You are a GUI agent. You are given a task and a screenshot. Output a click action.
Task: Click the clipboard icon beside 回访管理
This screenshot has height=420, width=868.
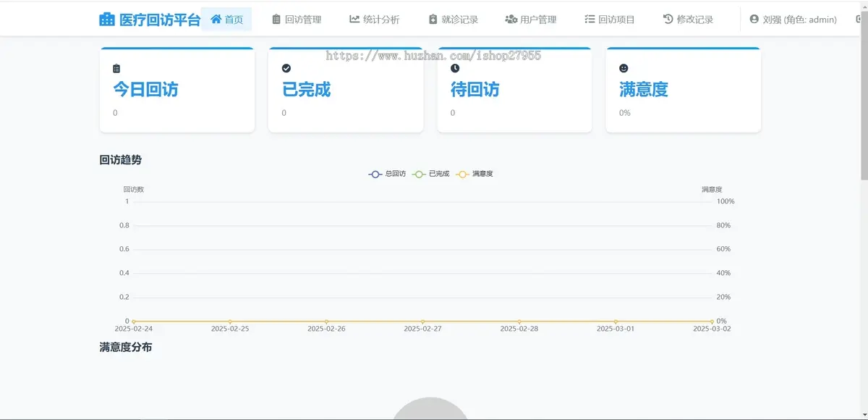(276, 20)
